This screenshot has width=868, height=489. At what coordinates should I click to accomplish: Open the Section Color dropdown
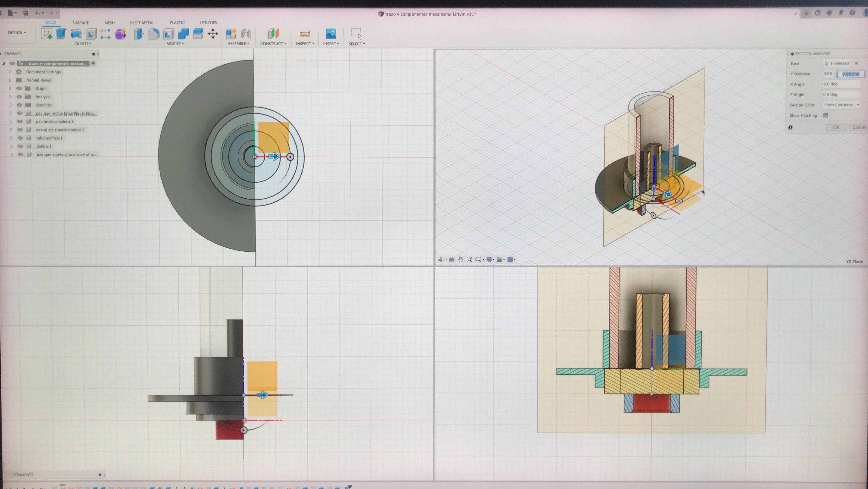pos(841,105)
